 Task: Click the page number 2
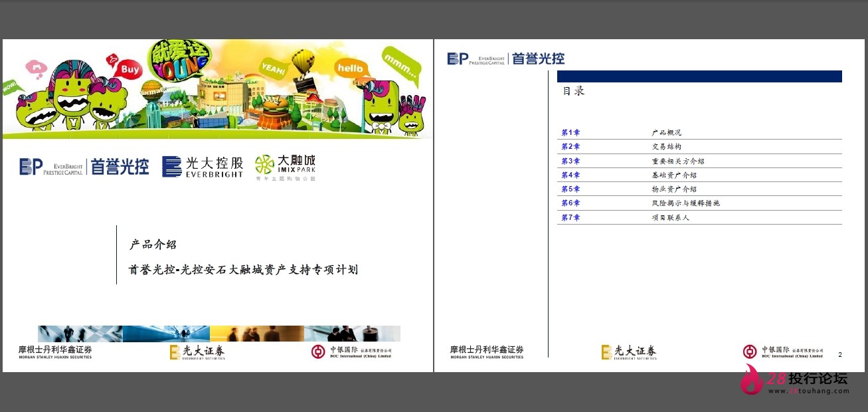point(840,355)
